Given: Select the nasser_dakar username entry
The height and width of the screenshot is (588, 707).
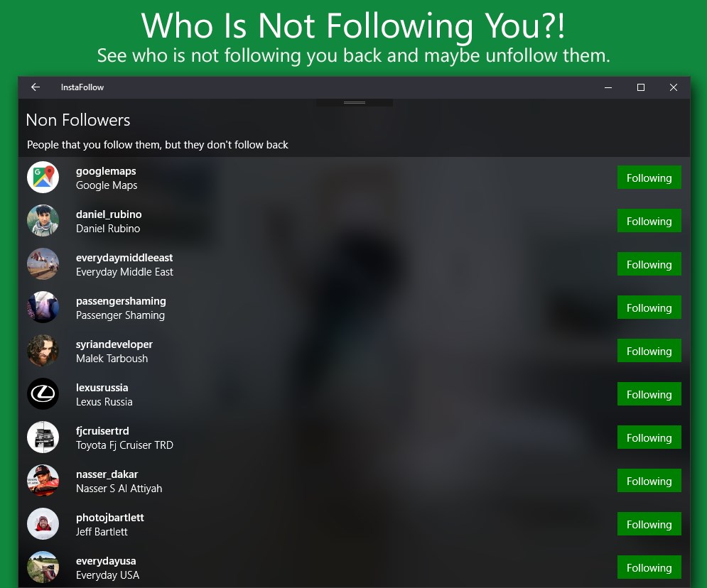Looking at the screenshot, I should tap(107, 474).
